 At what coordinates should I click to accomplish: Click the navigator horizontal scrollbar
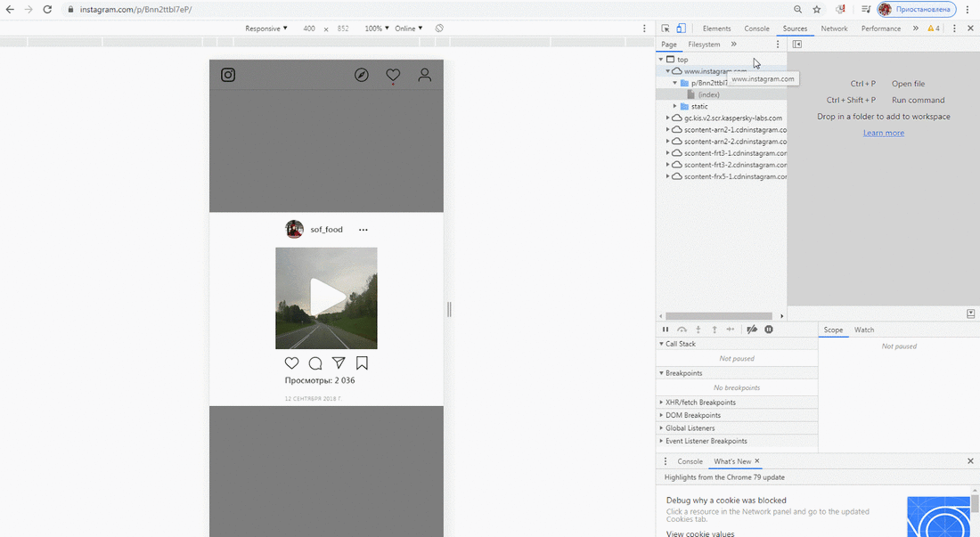719,316
